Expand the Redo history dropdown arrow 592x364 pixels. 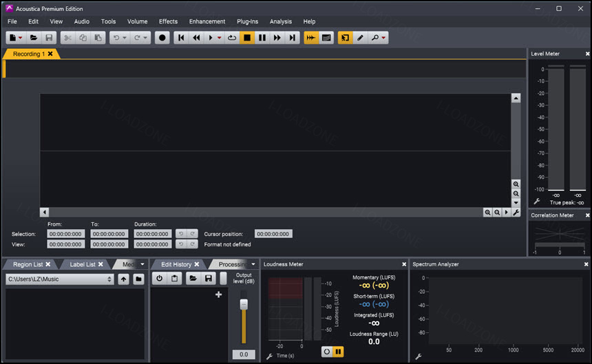tap(145, 38)
